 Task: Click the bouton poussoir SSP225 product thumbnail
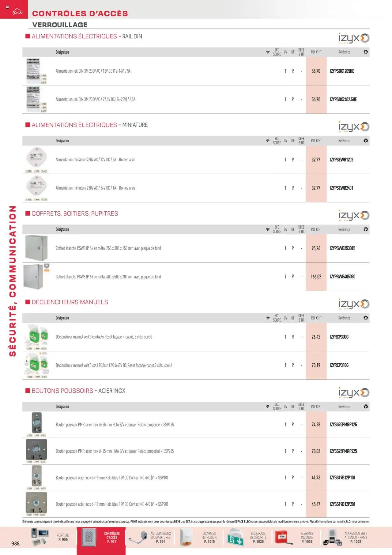(36, 451)
